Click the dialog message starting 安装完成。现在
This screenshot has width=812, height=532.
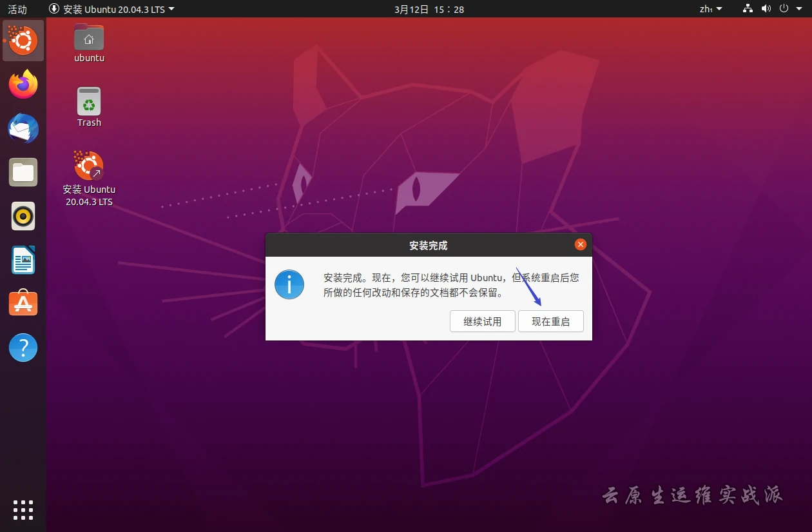pos(451,285)
